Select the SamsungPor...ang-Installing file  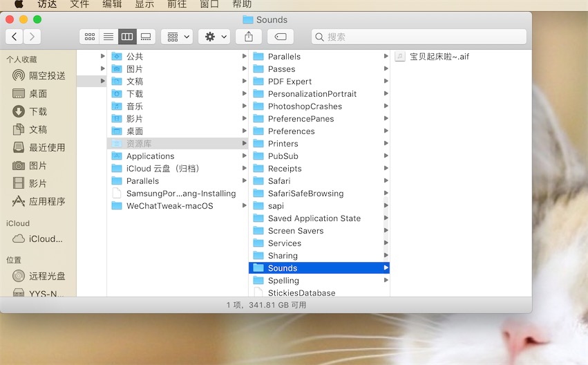[178, 193]
